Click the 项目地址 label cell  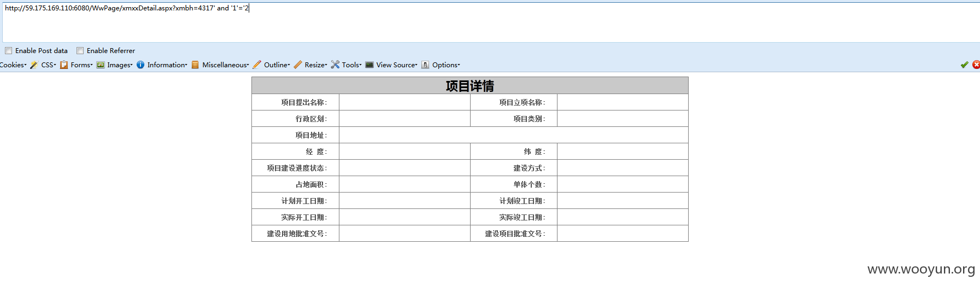pos(296,135)
